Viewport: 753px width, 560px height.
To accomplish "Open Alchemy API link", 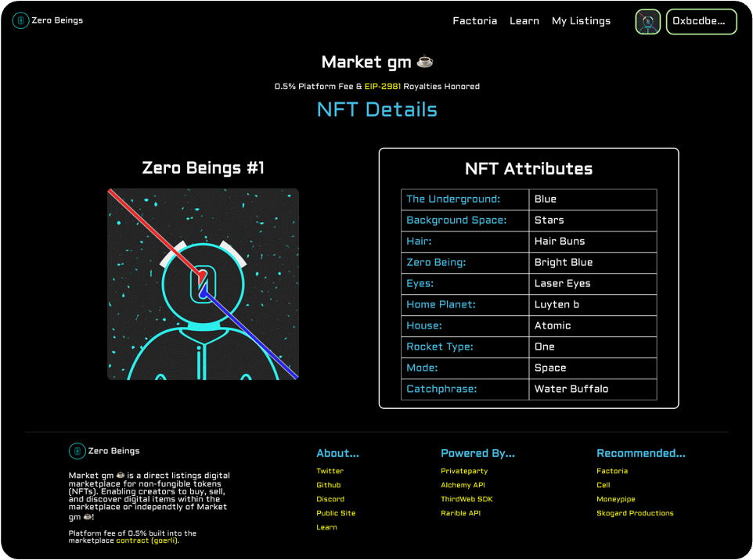I will coord(463,486).
